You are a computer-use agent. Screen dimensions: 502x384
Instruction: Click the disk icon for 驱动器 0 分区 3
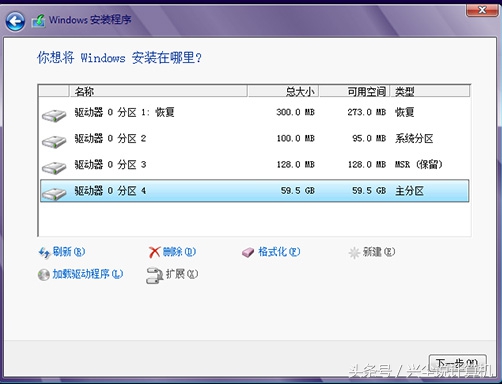point(54,167)
